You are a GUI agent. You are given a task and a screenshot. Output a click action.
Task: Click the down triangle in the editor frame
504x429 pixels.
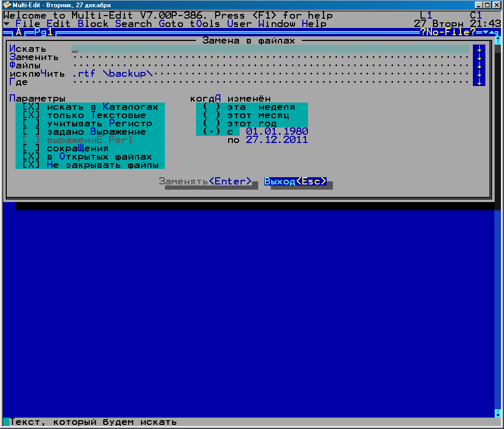coord(485,32)
